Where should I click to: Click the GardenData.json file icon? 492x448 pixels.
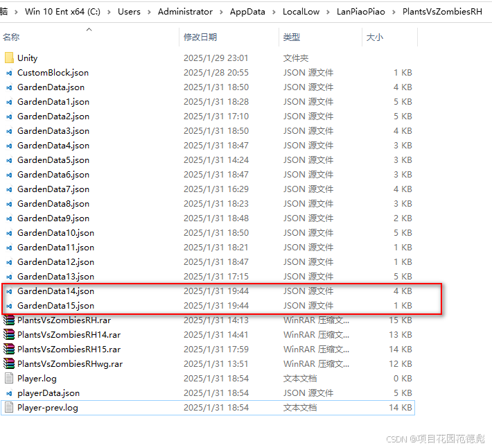pos(9,87)
